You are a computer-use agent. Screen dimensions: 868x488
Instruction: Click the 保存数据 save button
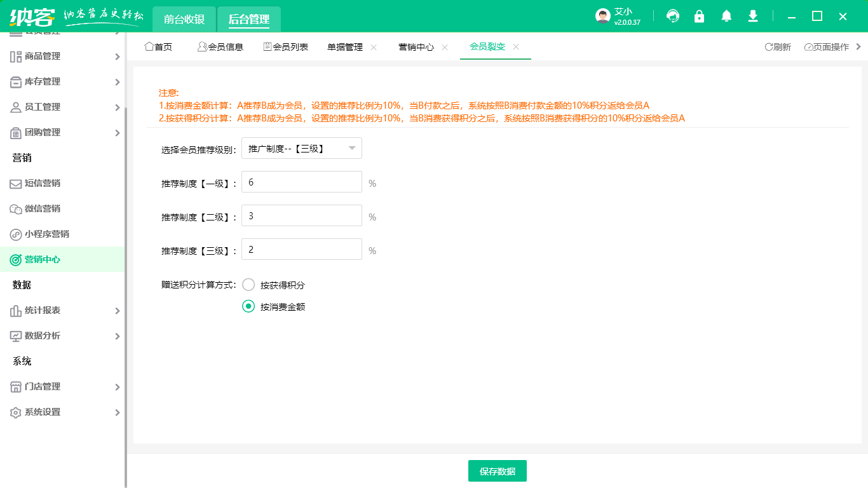tap(498, 471)
